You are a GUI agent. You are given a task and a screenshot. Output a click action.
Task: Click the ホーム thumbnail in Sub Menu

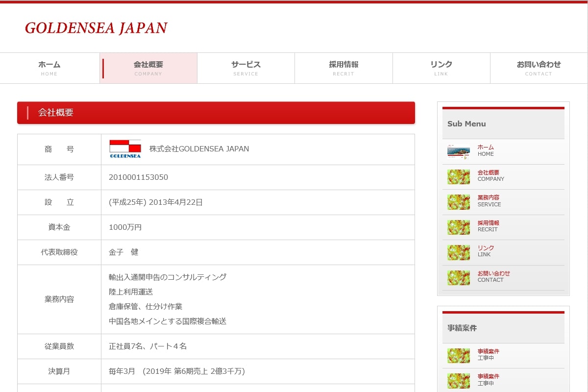(459, 151)
